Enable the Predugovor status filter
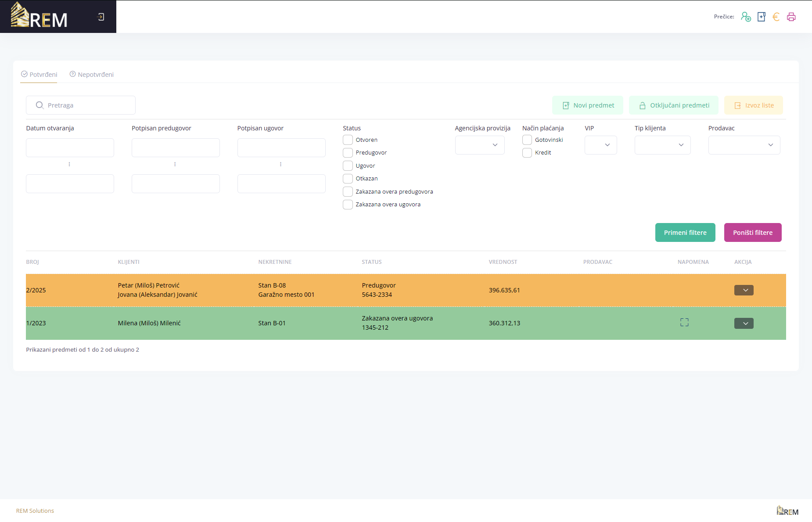 (348, 153)
